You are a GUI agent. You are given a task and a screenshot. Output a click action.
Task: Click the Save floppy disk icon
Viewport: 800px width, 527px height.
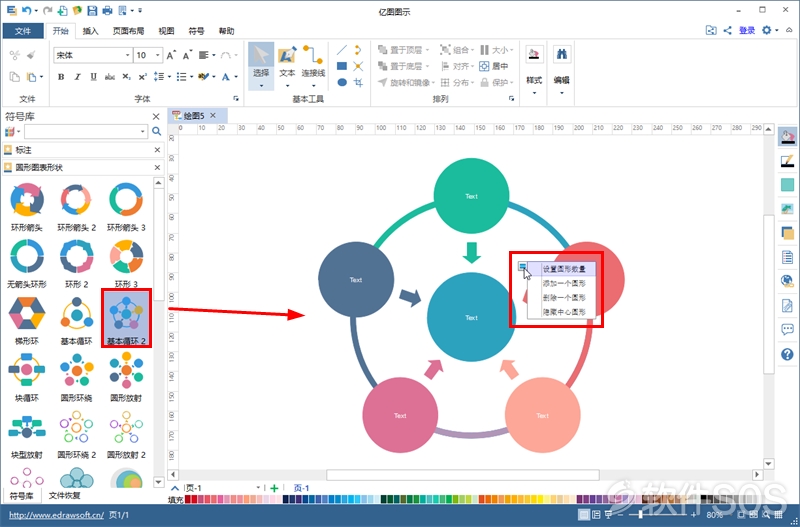pos(92,10)
